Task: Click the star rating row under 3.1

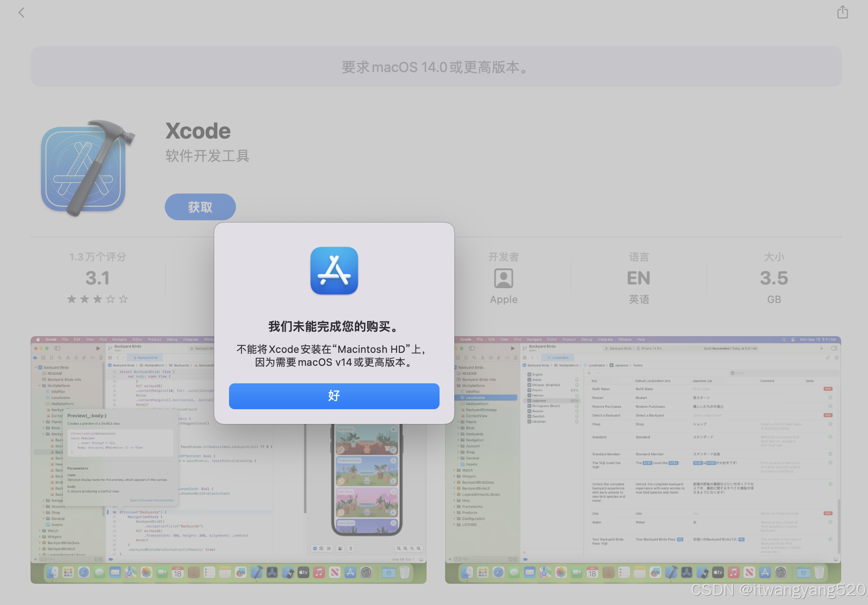Action: pos(97,299)
